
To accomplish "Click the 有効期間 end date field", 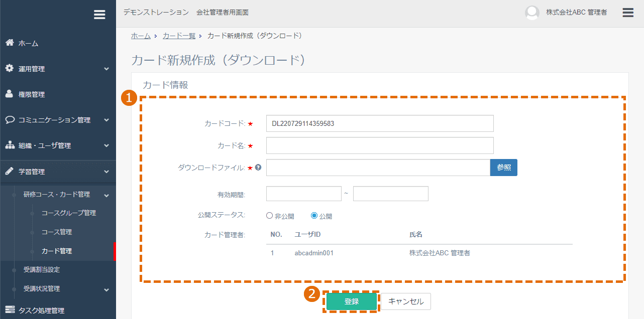I will 391,194.
